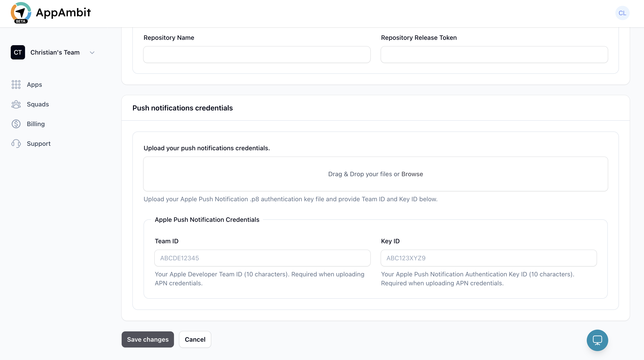Navigate to Squads in the sidebar
The height and width of the screenshot is (360, 644).
coord(38,104)
